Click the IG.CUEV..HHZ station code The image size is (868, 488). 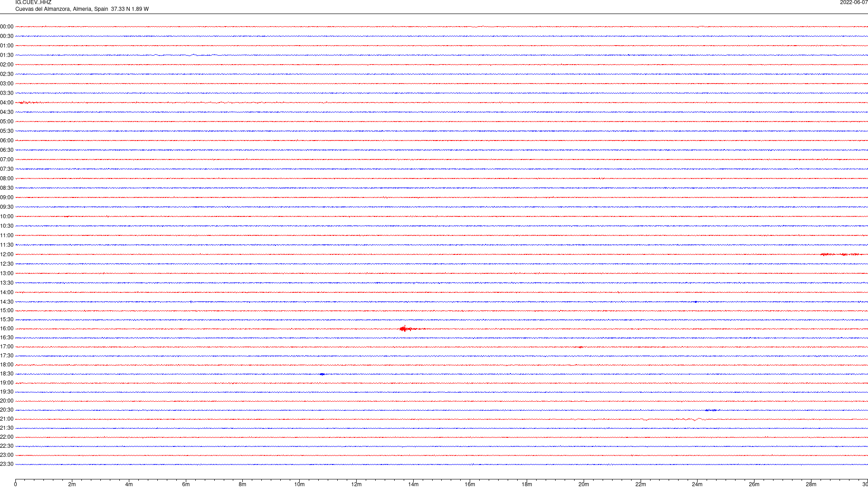(33, 2)
